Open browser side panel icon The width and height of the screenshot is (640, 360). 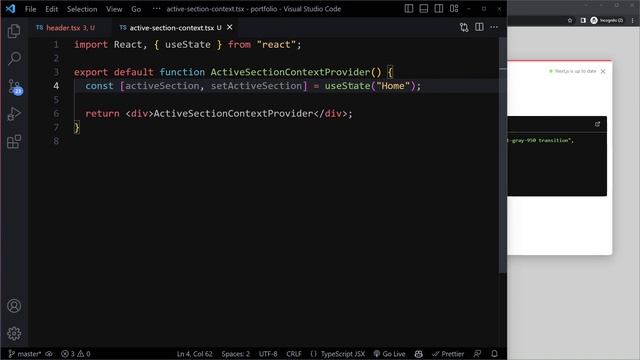[583, 20]
